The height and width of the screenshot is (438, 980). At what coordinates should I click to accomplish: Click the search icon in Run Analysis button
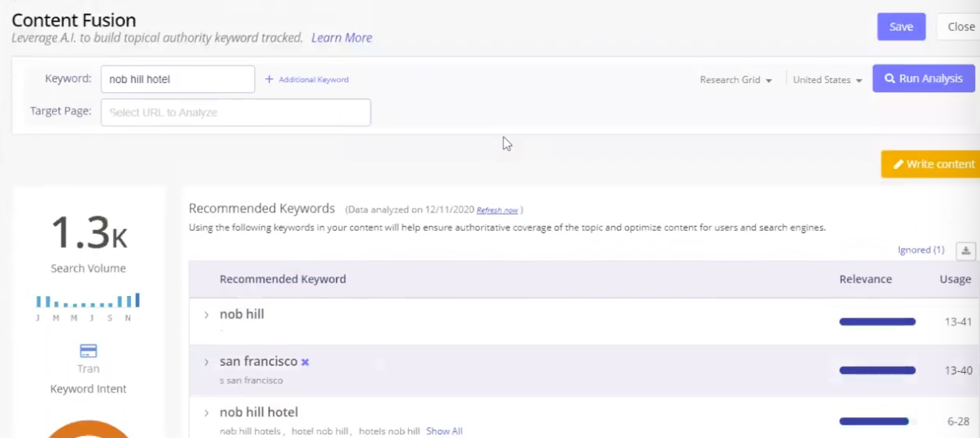click(x=891, y=78)
